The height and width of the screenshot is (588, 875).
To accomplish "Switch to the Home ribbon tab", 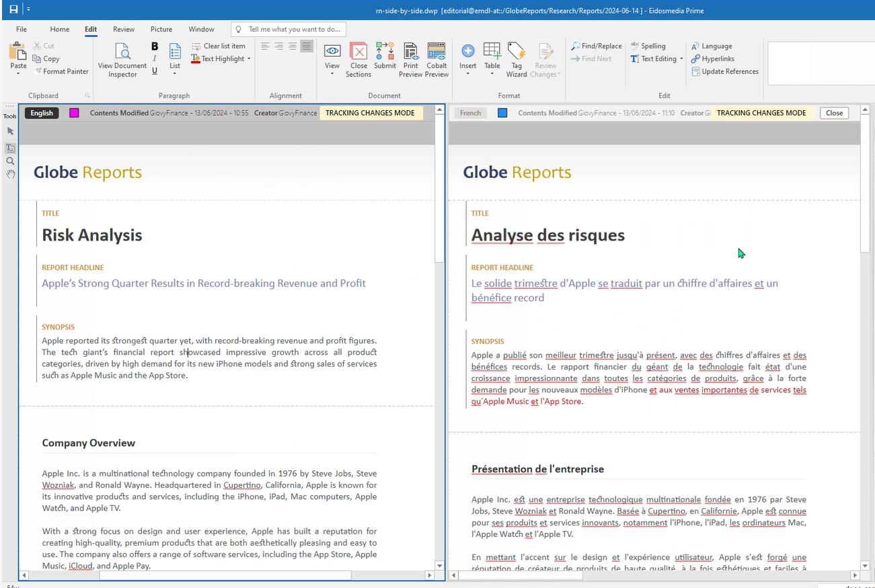I will click(x=60, y=29).
